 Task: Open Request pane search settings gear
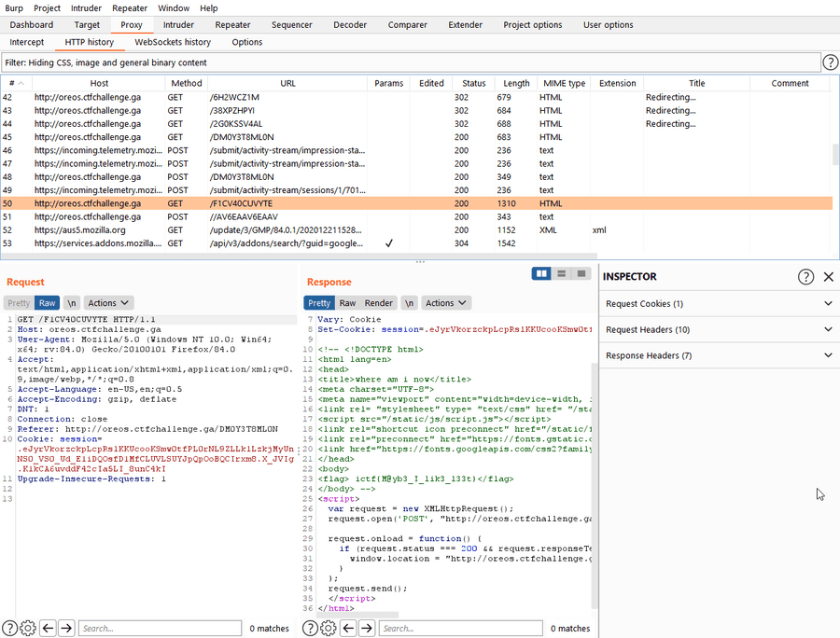point(28,628)
